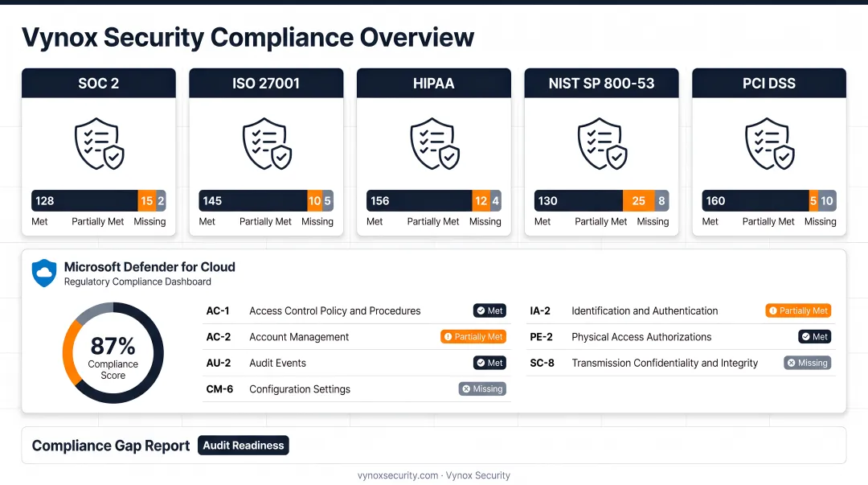Click PCI DSS met segment showing 160
Screen dimensions: 868x485
pos(755,200)
